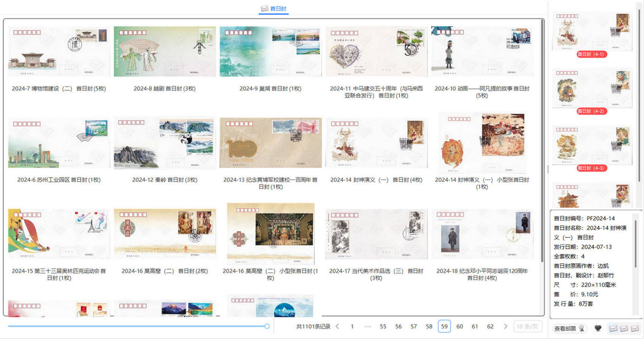Screen dimensions: 644x339
Task: Click the heart favorite icon
Action: coord(598,328)
